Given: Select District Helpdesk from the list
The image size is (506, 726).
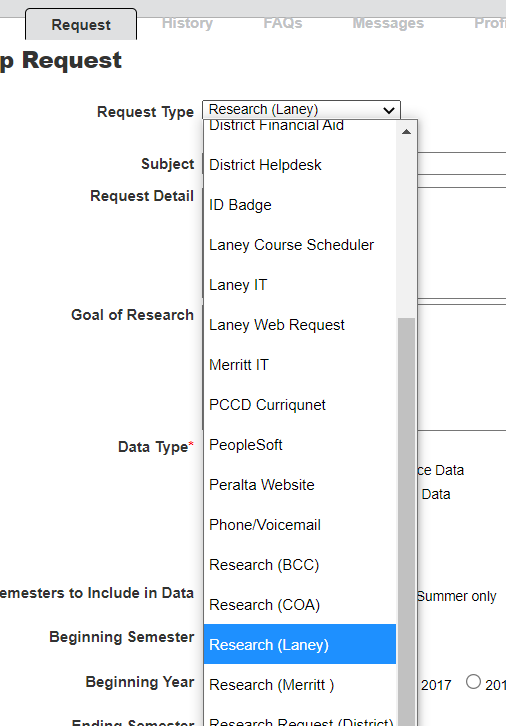Looking at the screenshot, I should pos(300,165).
